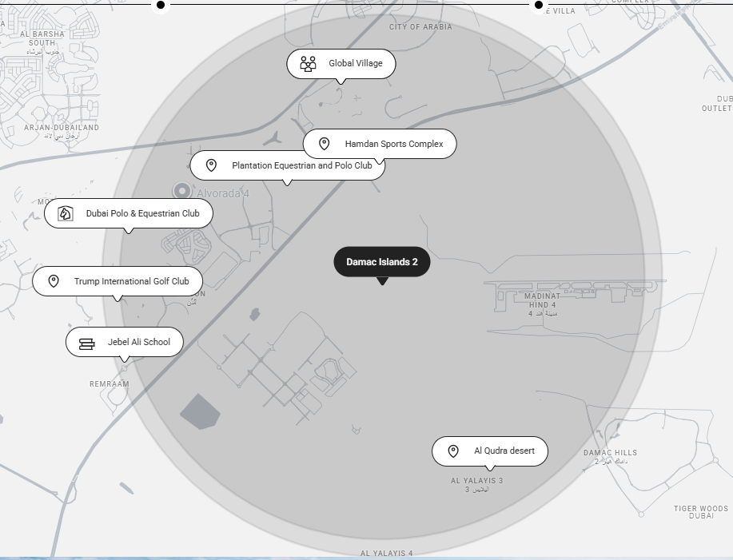Click the school icon on the Jebel Ali School label
The height and width of the screenshot is (560, 733).
pyautogui.click(x=86, y=341)
